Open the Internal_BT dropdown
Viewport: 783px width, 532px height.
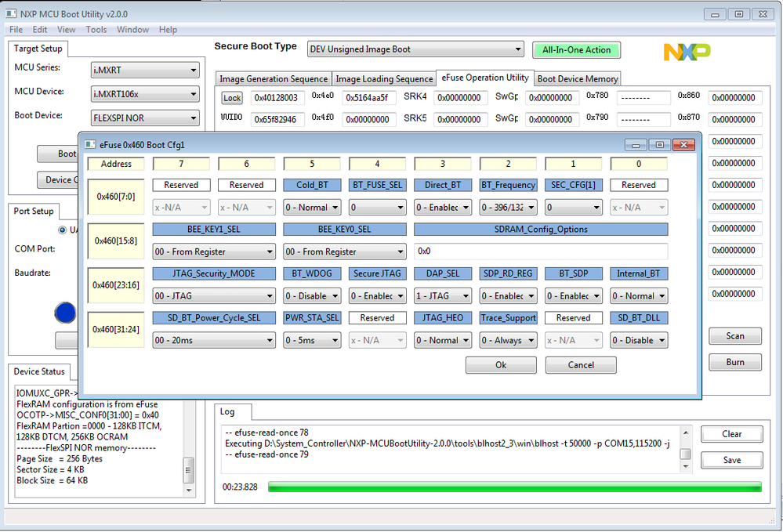coord(639,296)
